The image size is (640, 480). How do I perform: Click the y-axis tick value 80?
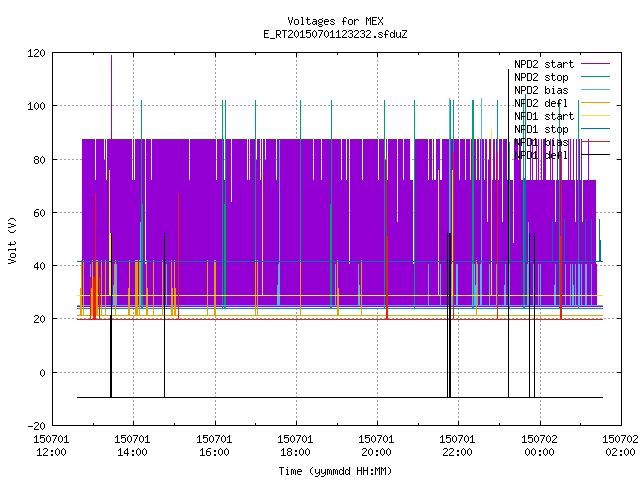point(39,160)
